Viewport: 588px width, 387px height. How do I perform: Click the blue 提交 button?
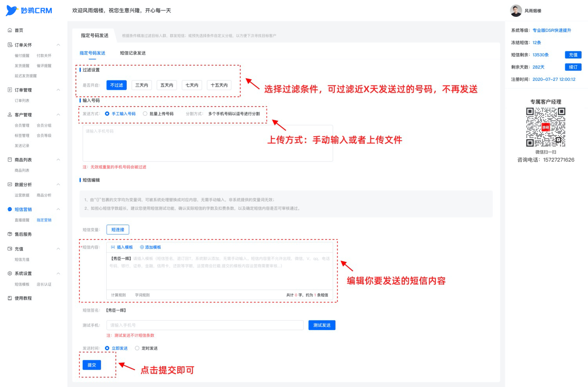click(x=92, y=365)
